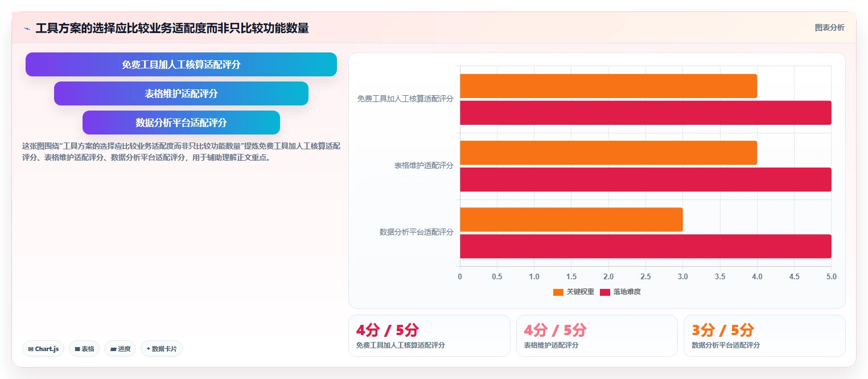Select the 免费工具加人工核算适配评分 funnel bar
This screenshot has height=379, width=868.
(x=181, y=64)
